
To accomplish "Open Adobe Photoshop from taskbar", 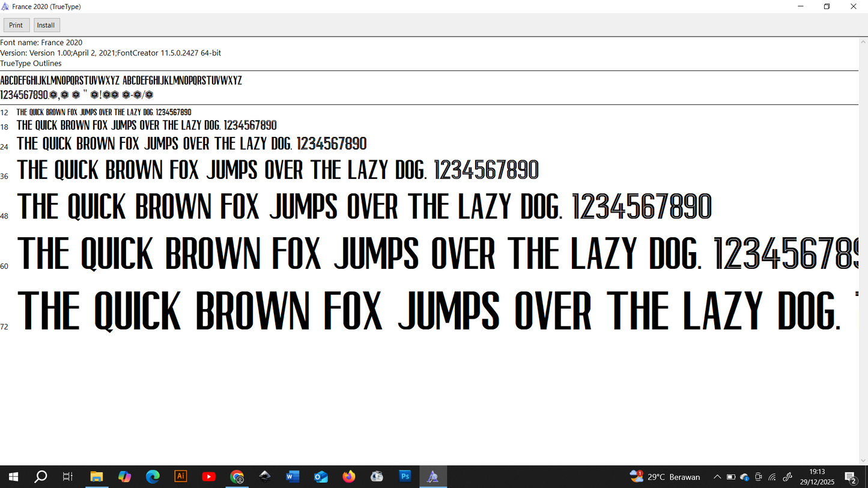I will point(405,477).
